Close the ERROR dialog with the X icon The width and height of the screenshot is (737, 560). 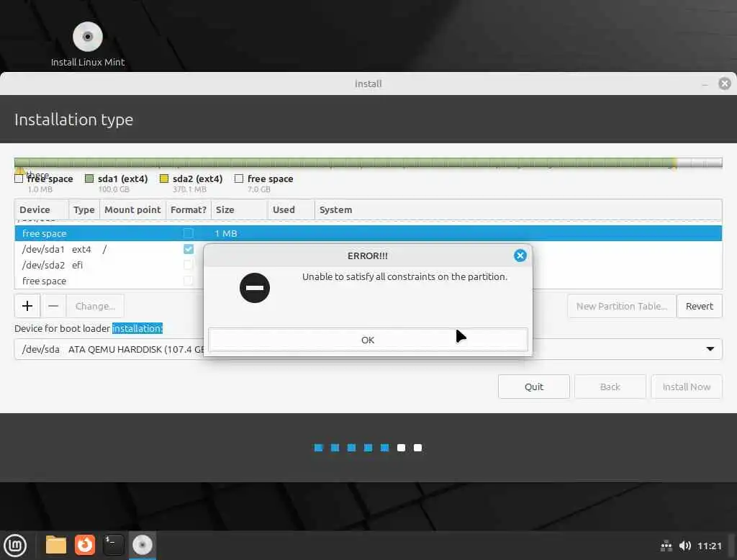pyautogui.click(x=520, y=256)
